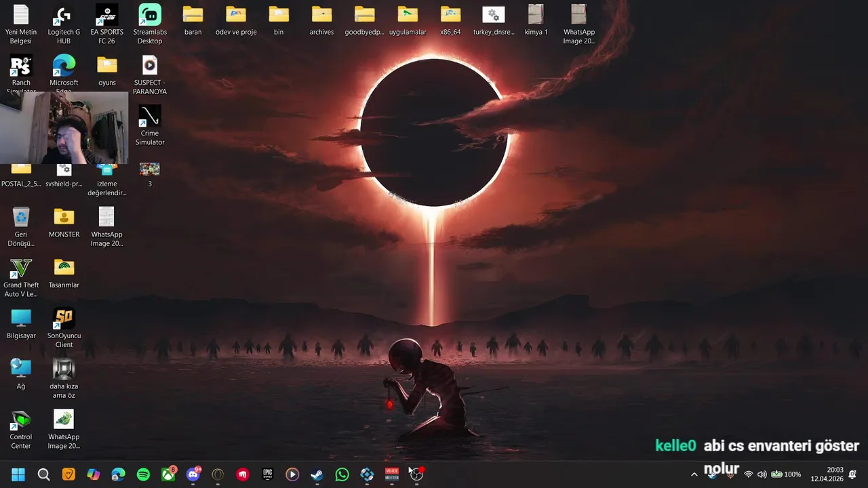Viewport: 868px width, 488px height.
Task: Open Discord from the taskbar
Action: (193, 474)
